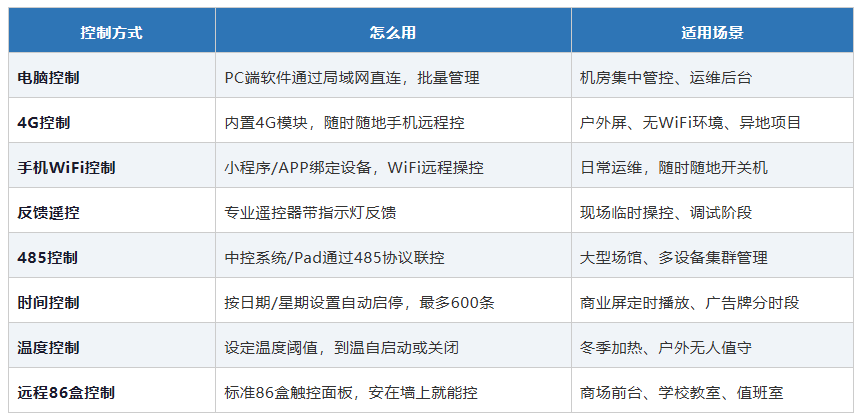
Task: Select the 电脑控制 row label
Action: coord(48,78)
